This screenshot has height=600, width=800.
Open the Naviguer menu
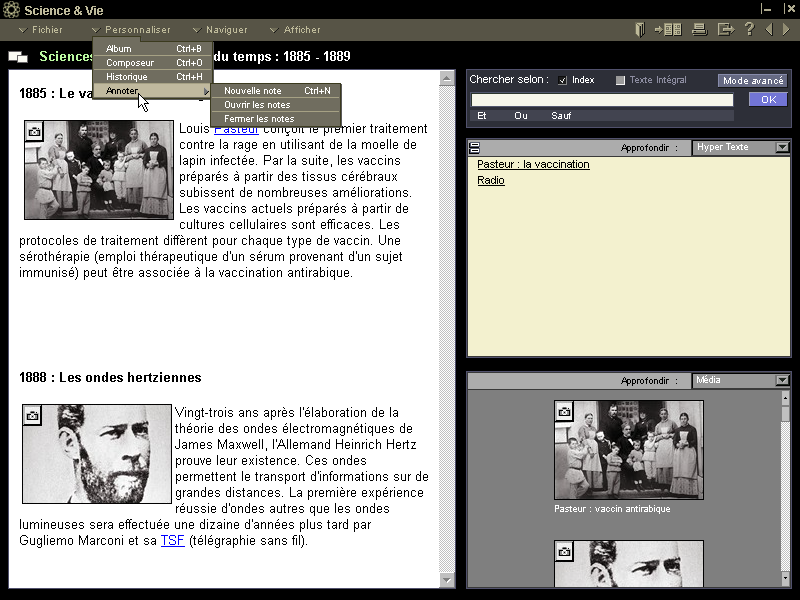click(220, 30)
